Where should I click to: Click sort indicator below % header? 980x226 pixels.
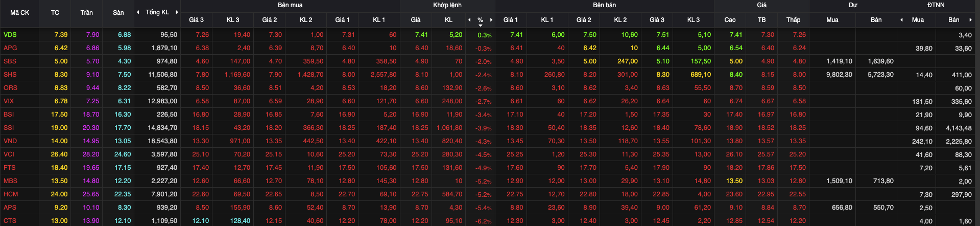coord(480,26)
